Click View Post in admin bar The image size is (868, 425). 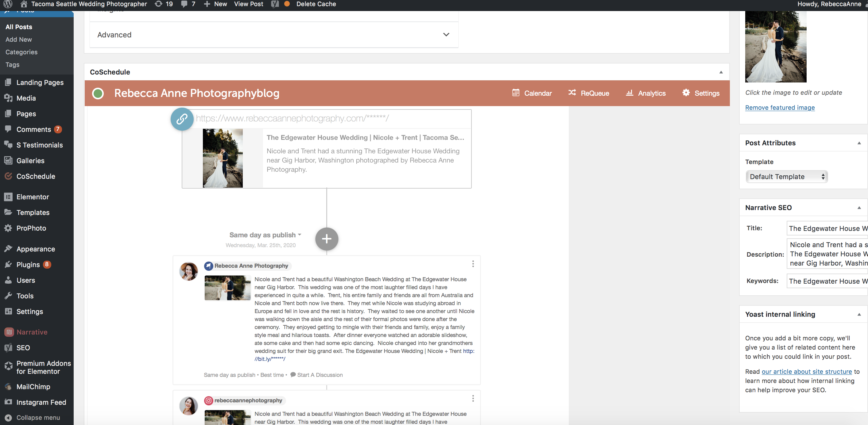tap(248, 4)
